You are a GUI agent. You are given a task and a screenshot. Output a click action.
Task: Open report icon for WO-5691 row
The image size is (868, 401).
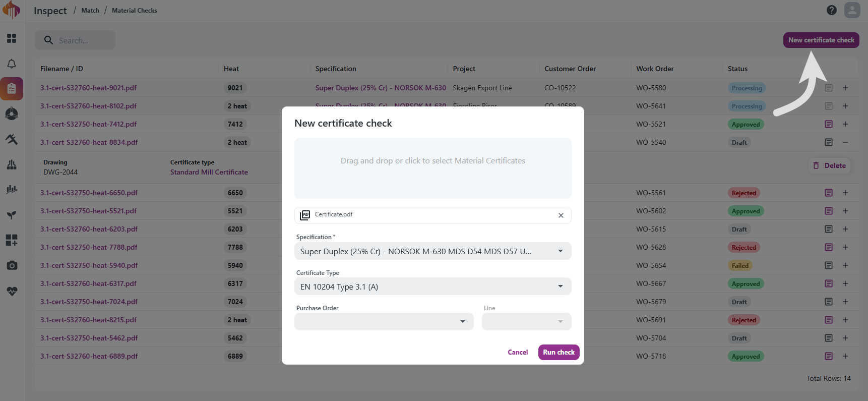[x=829, y=320]
